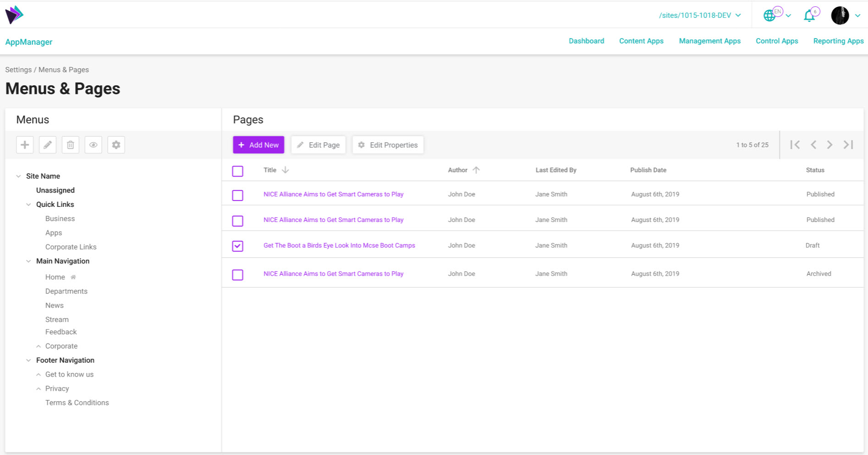
Task: Select the Stream tree item
Action: tap(57, 320)
